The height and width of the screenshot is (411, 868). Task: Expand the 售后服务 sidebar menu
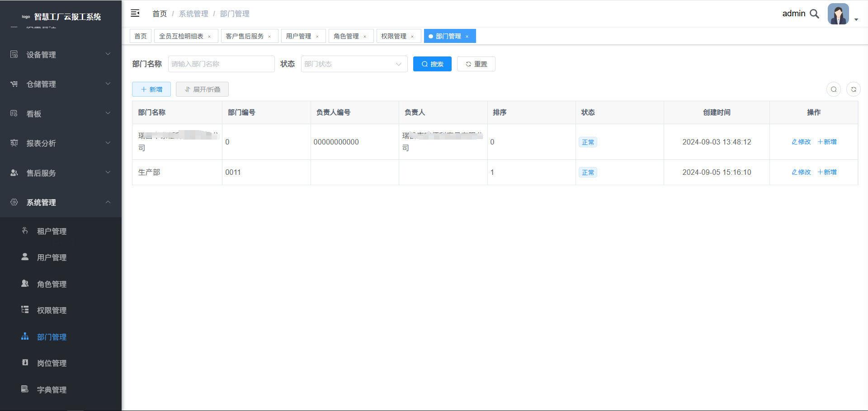pos(61,173)
